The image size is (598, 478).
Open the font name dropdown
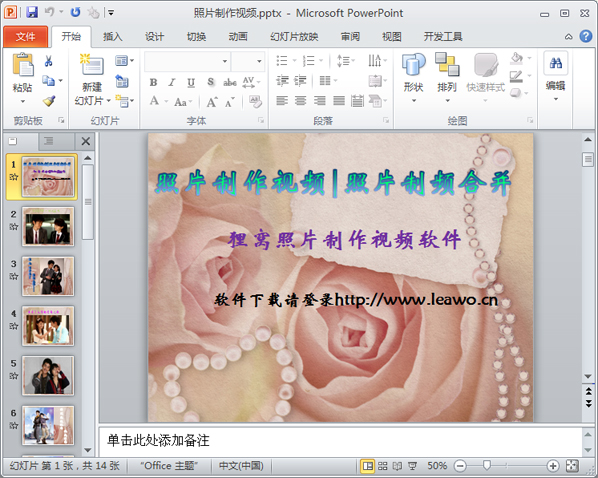[225, 61]
